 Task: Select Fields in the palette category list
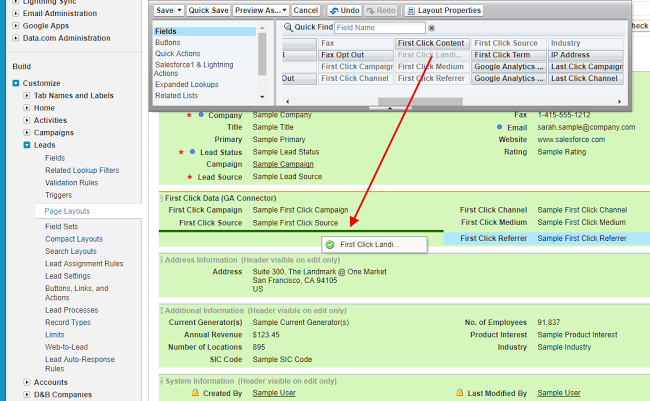point(205,31)
